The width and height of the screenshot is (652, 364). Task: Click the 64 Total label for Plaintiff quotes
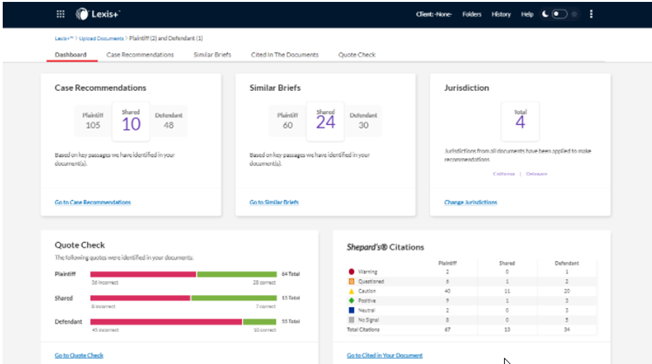coord(291,274)
